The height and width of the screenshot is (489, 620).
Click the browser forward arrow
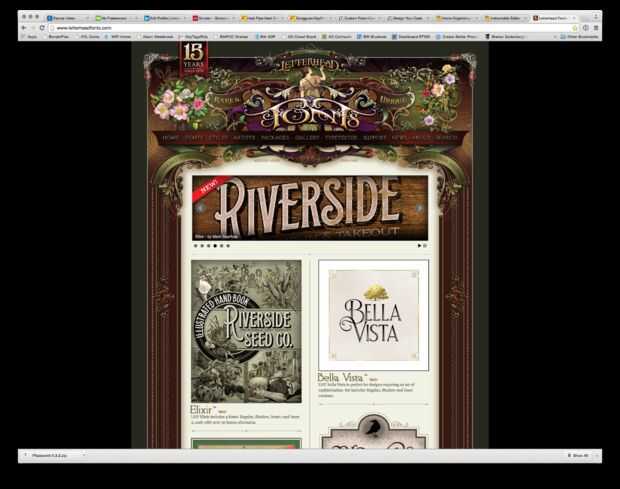(x=33, y=28)
